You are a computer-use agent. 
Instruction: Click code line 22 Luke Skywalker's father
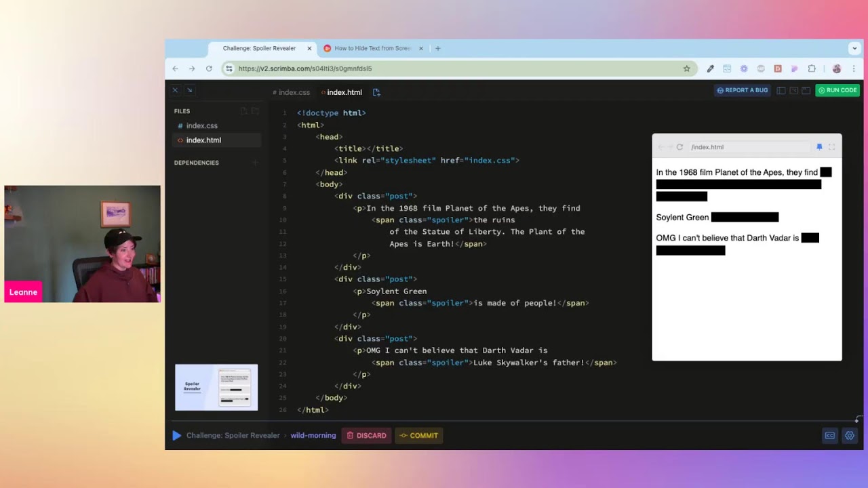[x=494, y=363]
